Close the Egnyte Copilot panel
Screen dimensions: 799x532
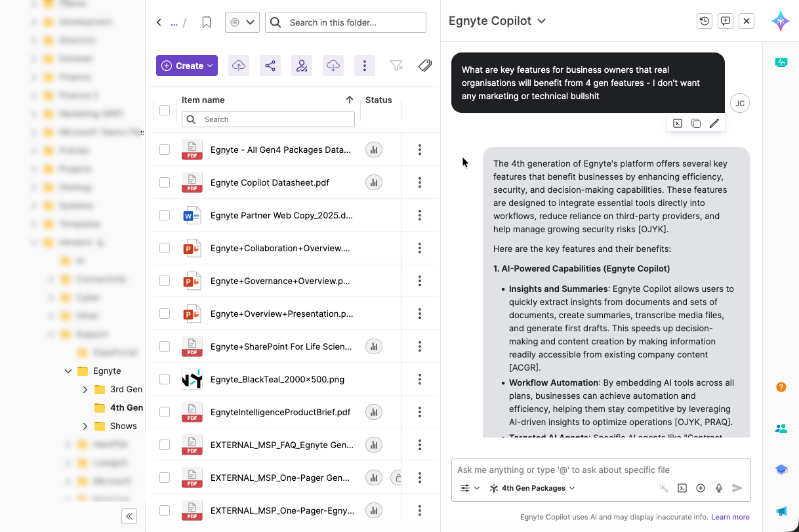[x=747, y=21]
